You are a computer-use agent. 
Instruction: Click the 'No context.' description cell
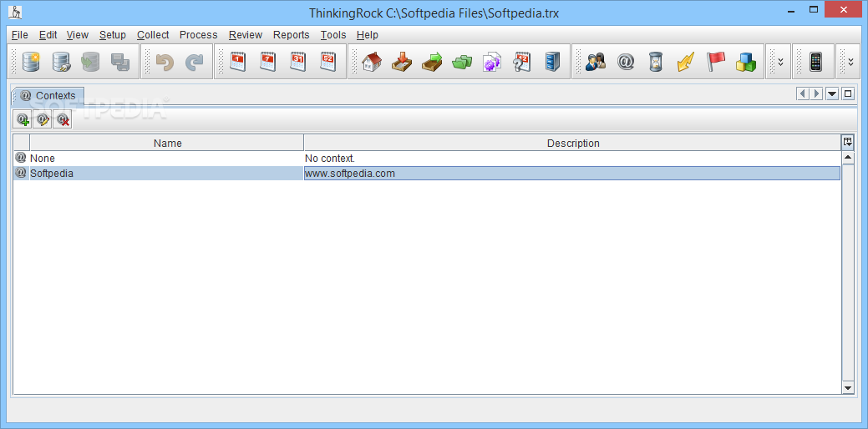coord(571,158)
